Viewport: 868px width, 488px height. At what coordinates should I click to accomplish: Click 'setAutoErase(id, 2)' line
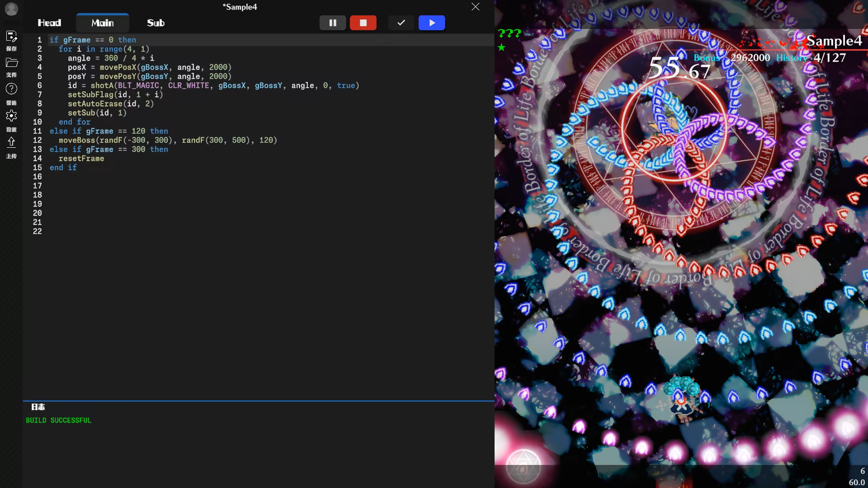[x=111, y=103]
